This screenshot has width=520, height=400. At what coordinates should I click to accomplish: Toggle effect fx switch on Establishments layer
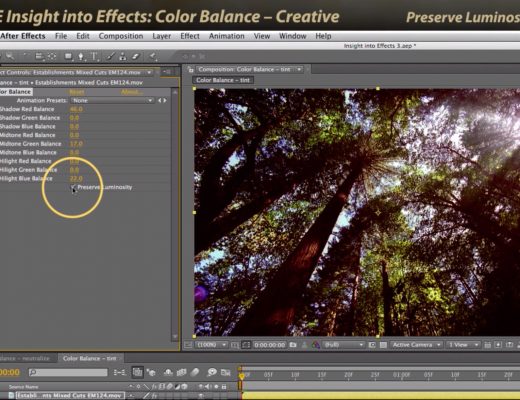click(x=154, y=396)
